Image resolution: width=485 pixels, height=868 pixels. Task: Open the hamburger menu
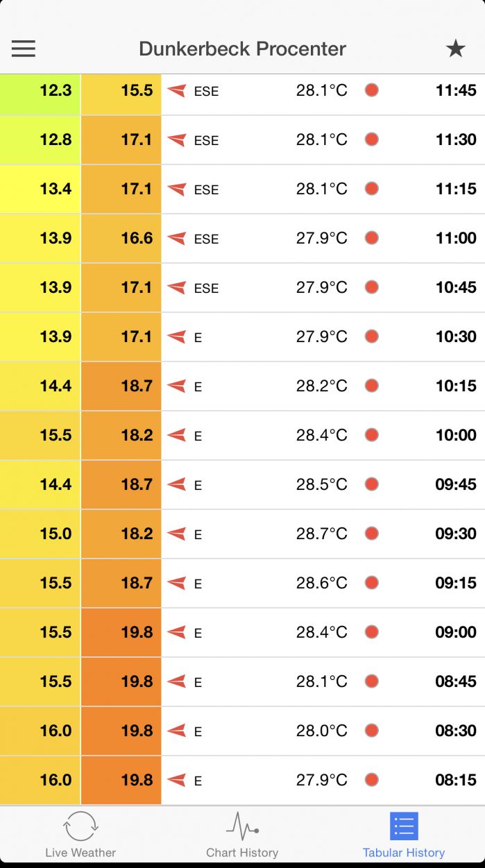pos(24,49)
